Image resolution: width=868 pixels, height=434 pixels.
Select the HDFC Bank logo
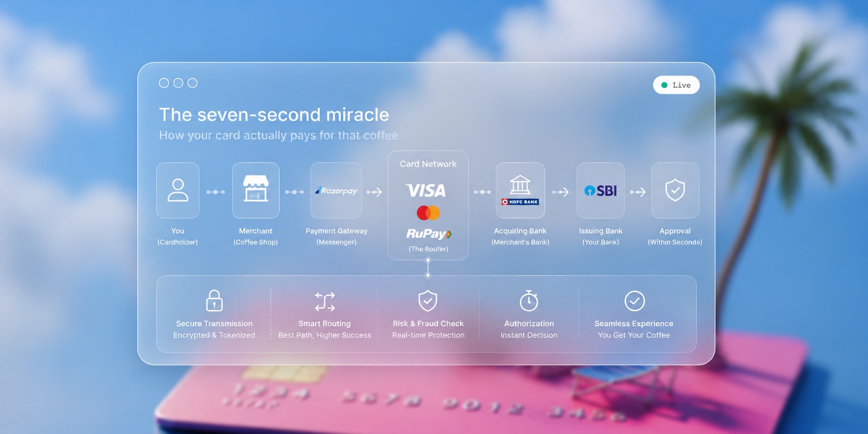520,202
